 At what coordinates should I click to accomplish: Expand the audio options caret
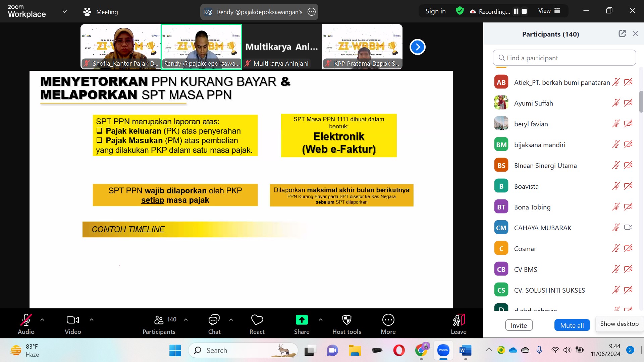click(42, 320)
